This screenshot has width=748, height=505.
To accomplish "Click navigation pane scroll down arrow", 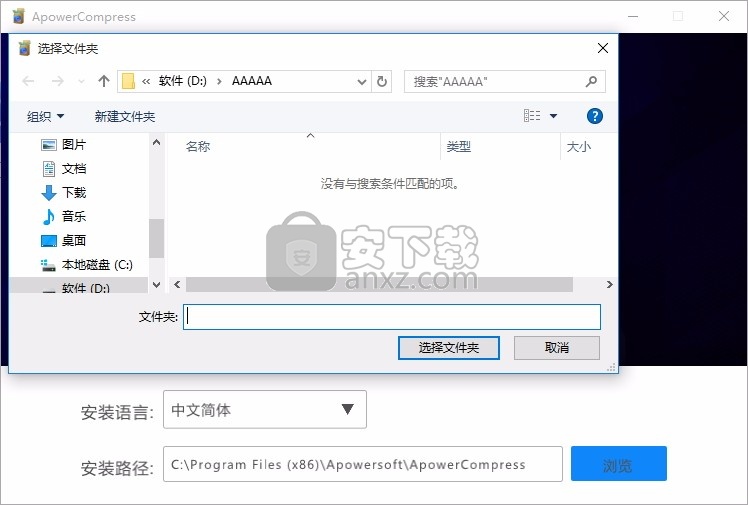I will click(156, 285).
